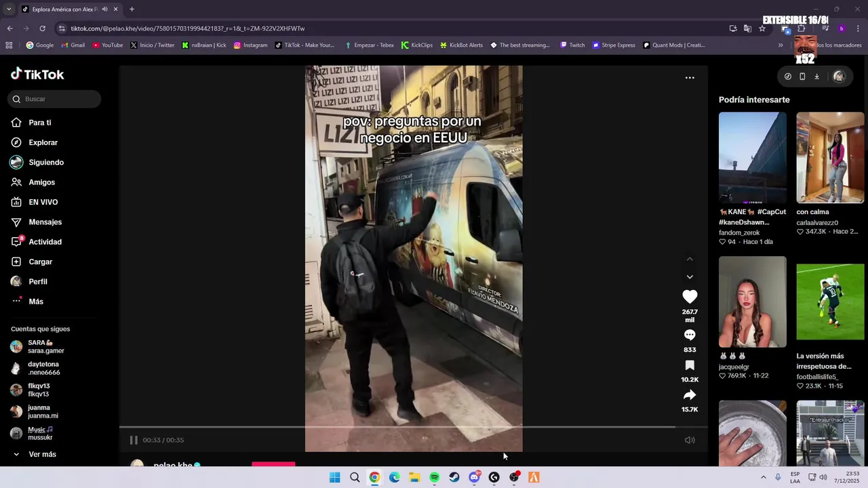
Task: Open the Más options menu
Action: click(x=27, y=302)
